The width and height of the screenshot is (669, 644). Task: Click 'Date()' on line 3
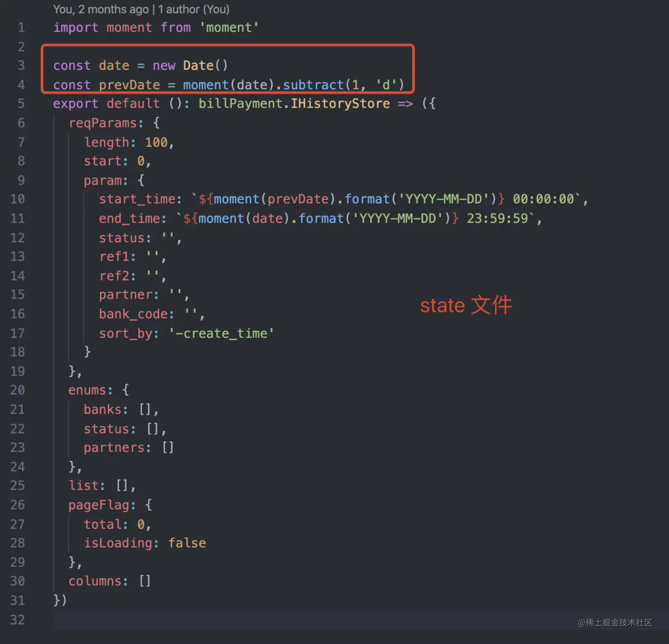click(205, 66)
